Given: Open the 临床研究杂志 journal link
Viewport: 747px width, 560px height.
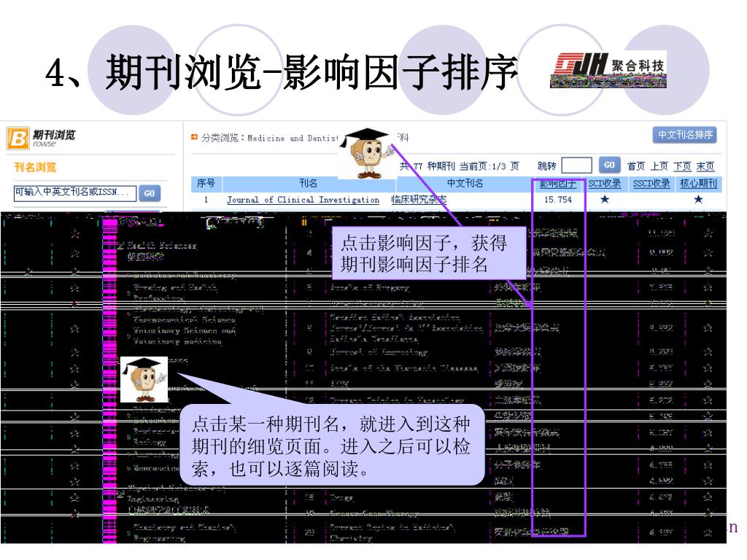Looking at the screenshot, I should tap(419, 200).
